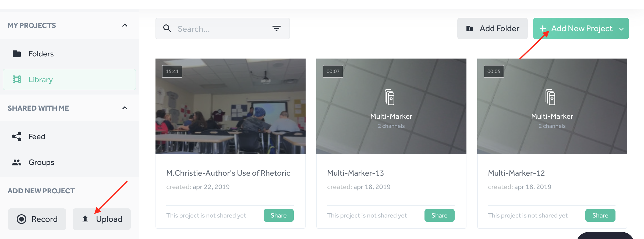
Task: Click the Multi-Marker icon on Multi-Marker-12
Action: [550, 97]
